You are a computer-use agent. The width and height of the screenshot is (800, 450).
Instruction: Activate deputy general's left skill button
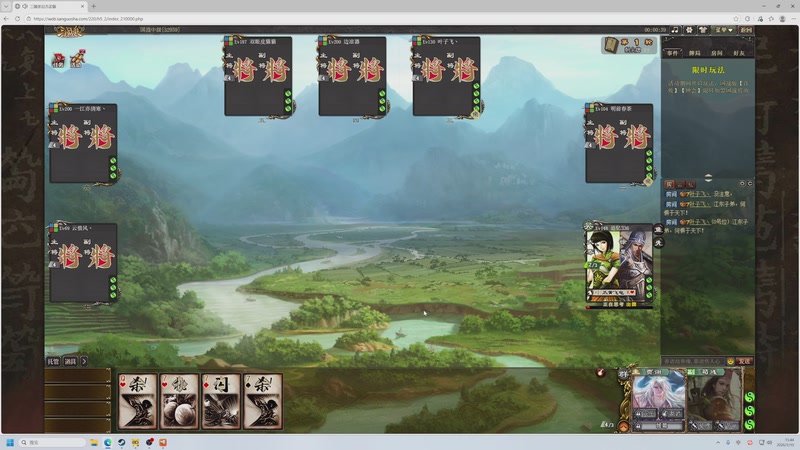(702, 426)
